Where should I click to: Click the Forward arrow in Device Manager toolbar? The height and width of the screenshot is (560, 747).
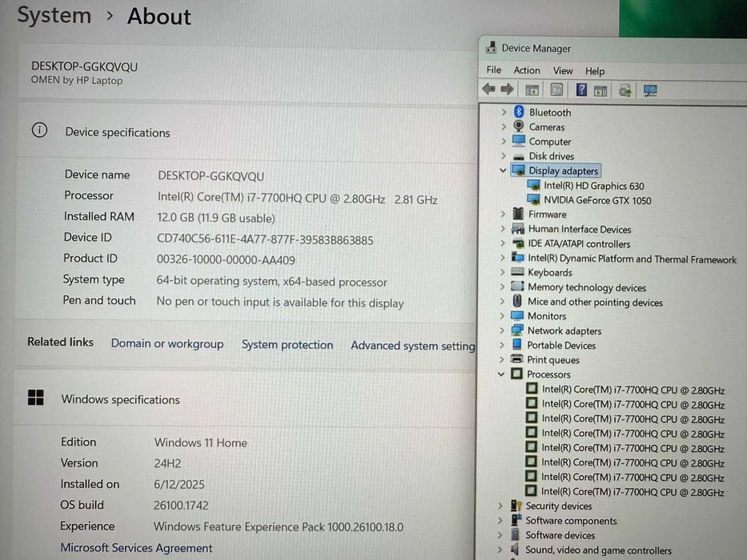[x=508, y=89]
